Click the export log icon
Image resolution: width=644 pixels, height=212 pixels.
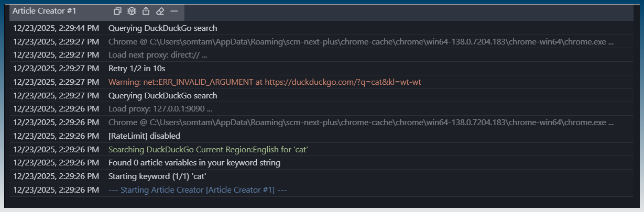click(x=146, y=11)
